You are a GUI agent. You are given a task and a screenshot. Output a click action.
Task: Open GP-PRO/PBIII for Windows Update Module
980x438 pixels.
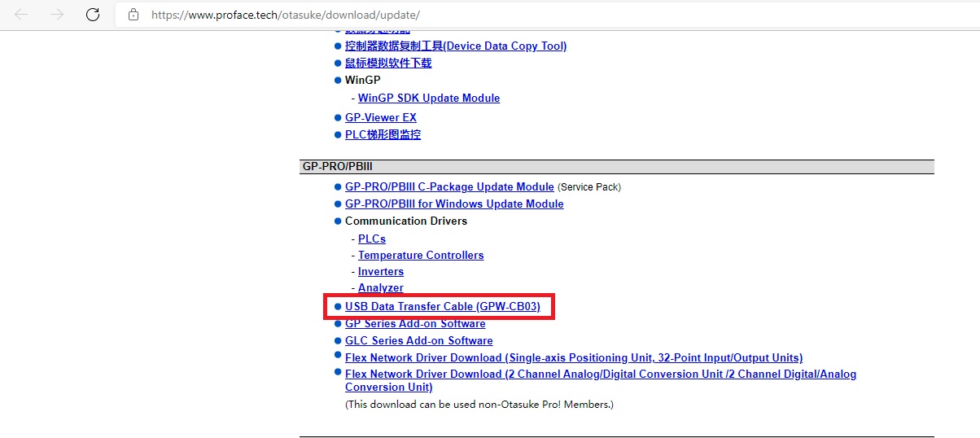click(454, 204)
